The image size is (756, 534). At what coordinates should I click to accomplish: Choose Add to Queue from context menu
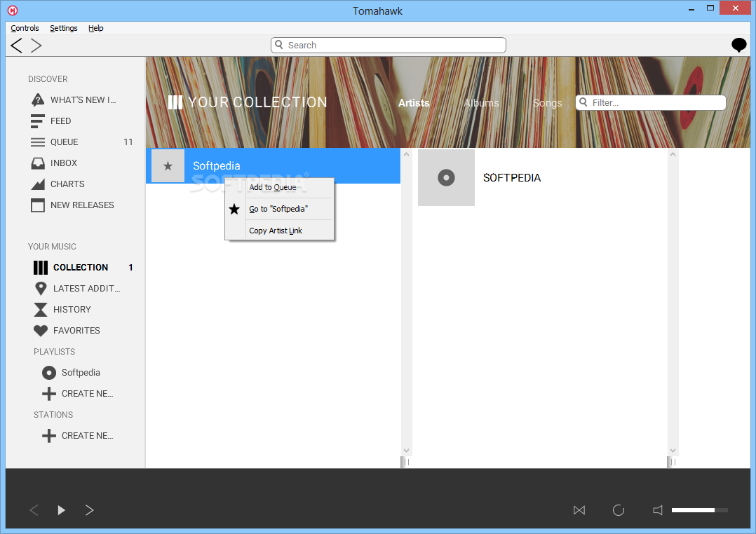(x=273, y=188)
